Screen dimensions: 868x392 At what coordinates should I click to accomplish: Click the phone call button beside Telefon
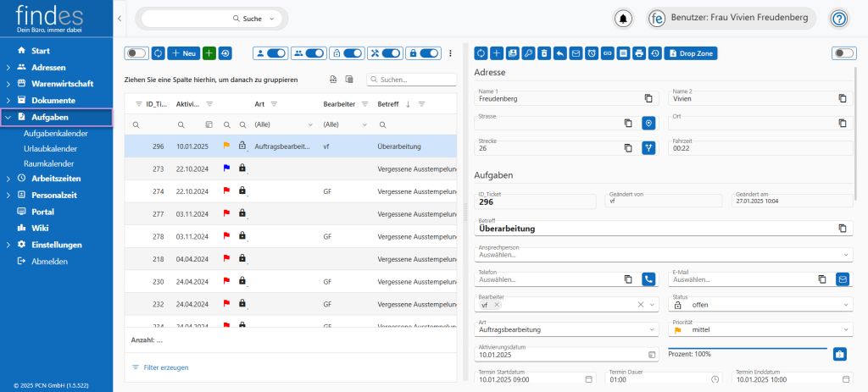648,279
